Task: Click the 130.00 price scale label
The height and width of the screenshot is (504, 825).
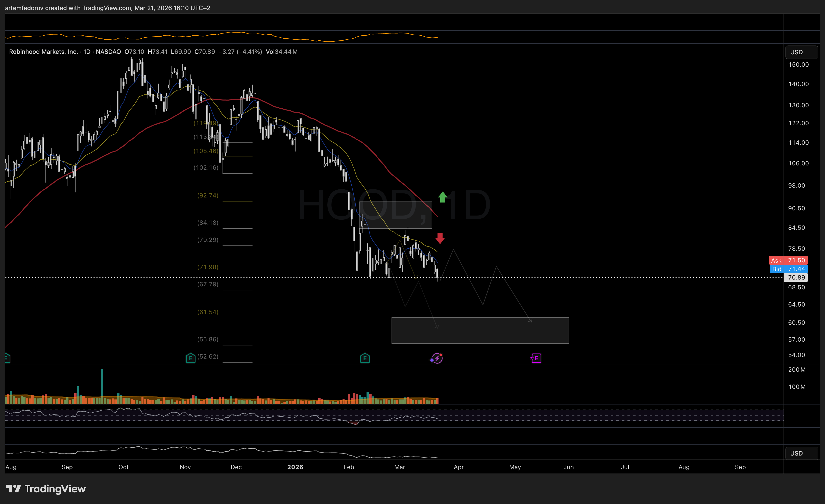Action: pyautogui.click(x=798, y=105)
